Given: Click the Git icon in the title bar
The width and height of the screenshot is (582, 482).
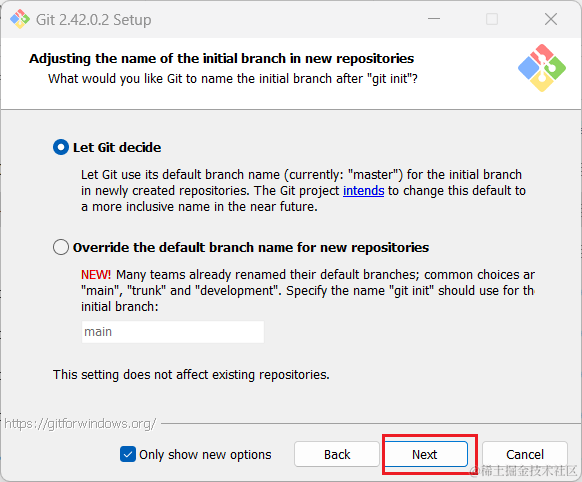Looking at the screenshot, I should (x=20, y=19).
